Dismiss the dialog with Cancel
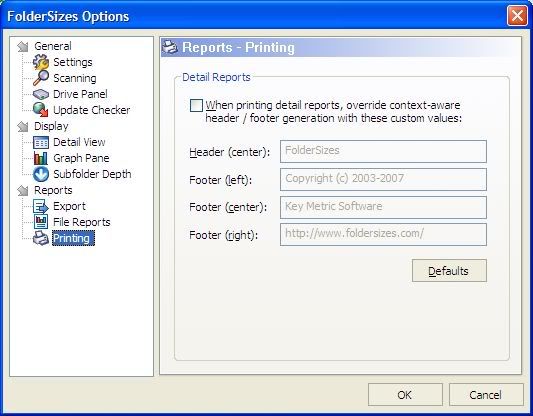The image size is (533, 416). pyautogui.click(x=486, y=395)
